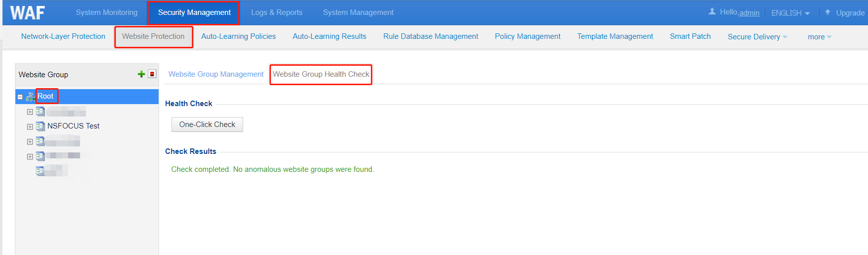This screenshot has height=255, width=868.
Task: Click the network icon beside Root
Action: click(x=30, y=97)
